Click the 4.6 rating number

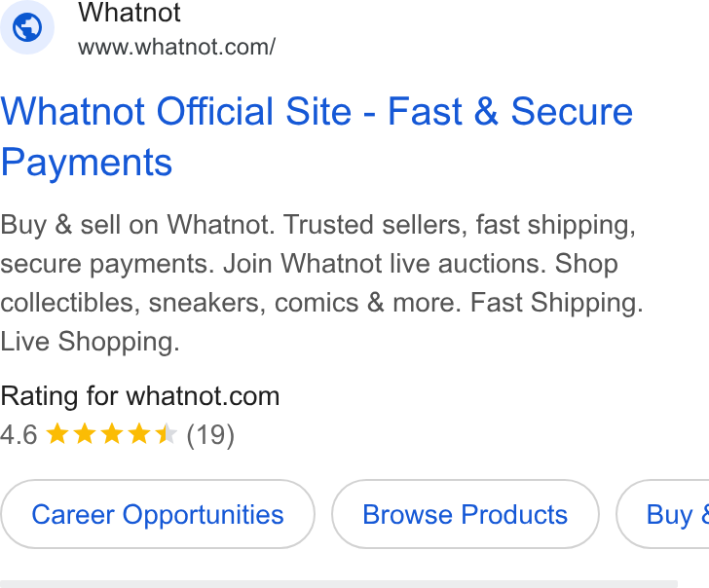click(19, 435)
